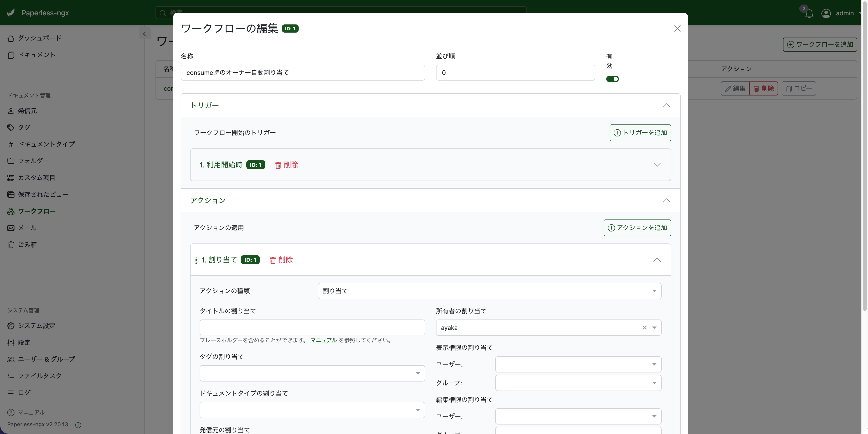The height and width of the screenshot is (434, 868).
Task: Open ダッシュボード in the sidebar
Action: [39, 38]
